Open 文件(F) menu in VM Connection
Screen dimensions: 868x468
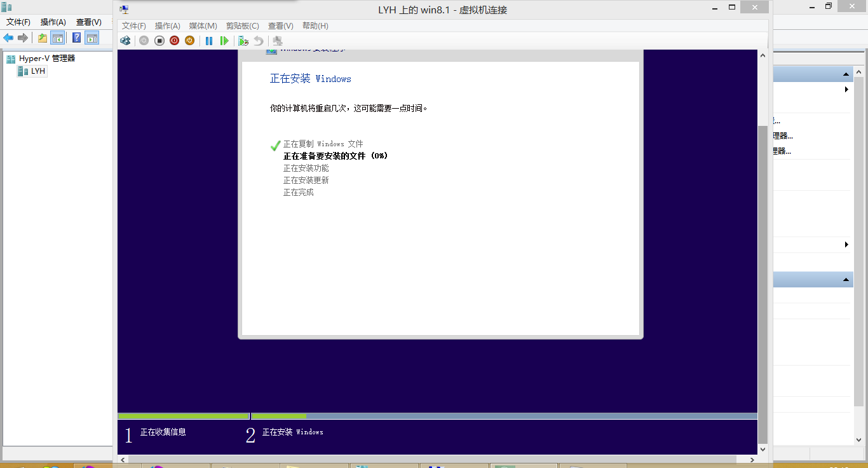tap(134, 26)
